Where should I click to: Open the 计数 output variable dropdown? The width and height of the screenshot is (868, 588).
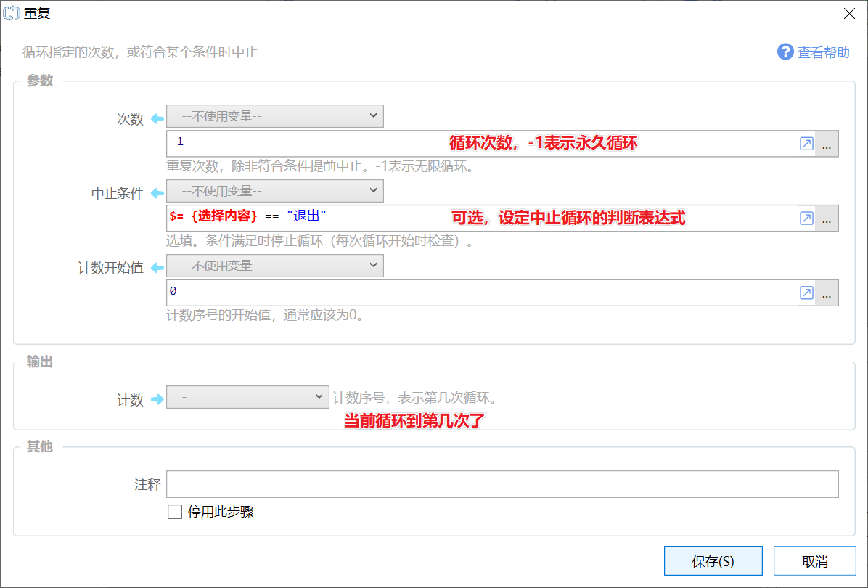coord(247,397)
